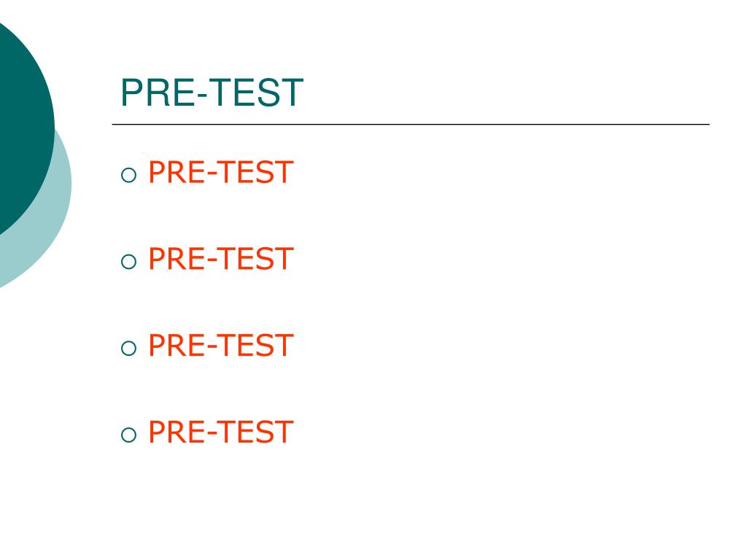Click the first red PRE-TEST bullet text
Viewport: 747px width, 560px height.
coord(220,172)
